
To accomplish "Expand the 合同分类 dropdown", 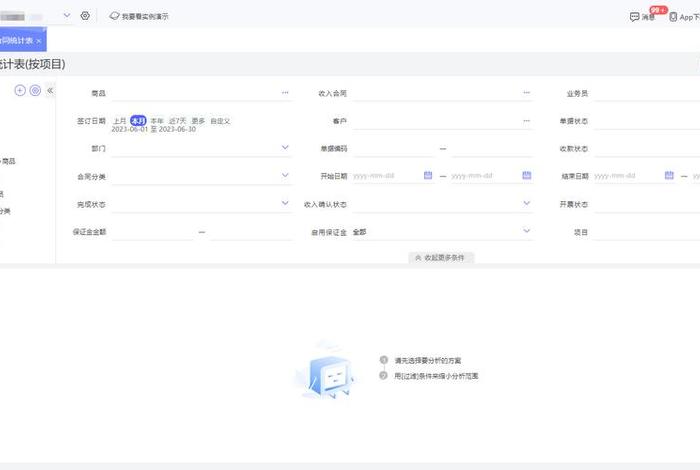I will pos(285,176).
